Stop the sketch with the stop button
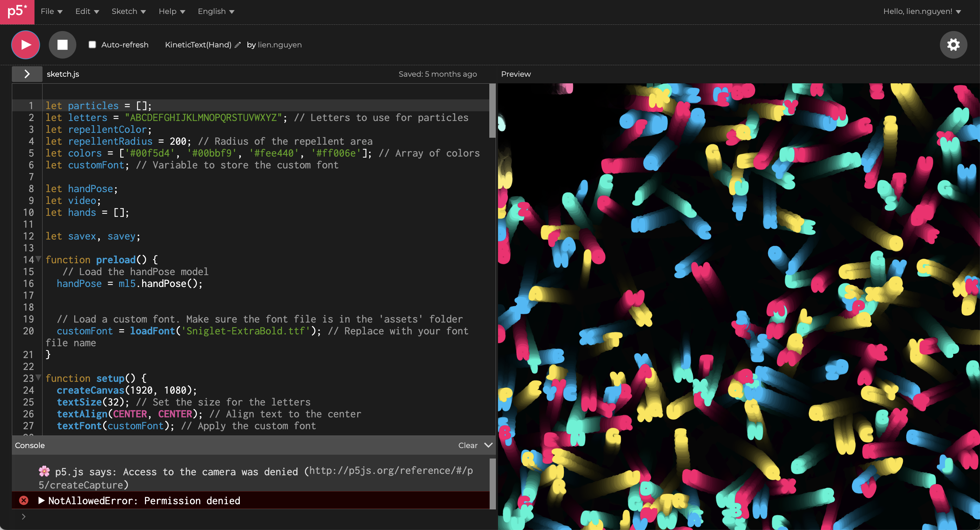 [x=62, y=45]
